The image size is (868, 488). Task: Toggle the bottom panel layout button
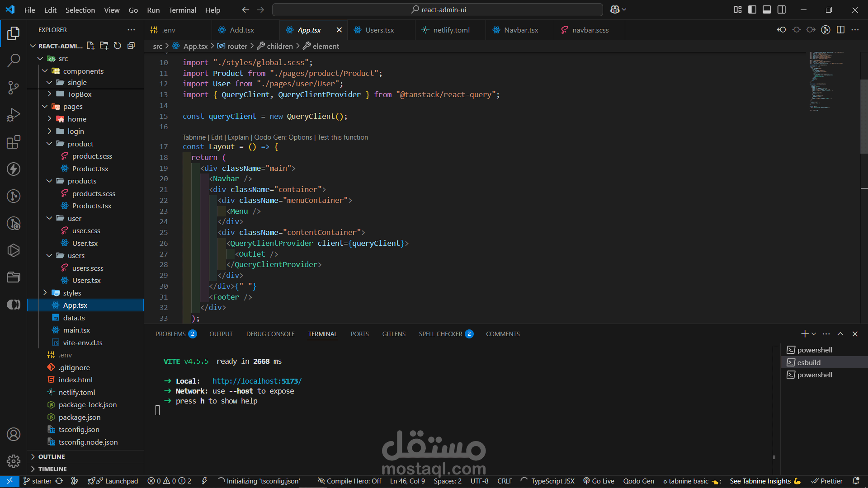(767, 9)
